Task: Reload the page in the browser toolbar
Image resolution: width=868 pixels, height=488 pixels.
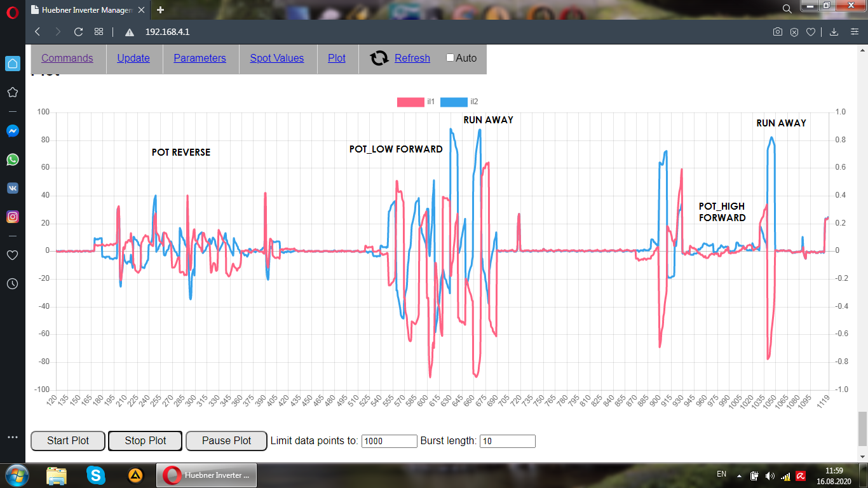Action: (x=78, y=32)
